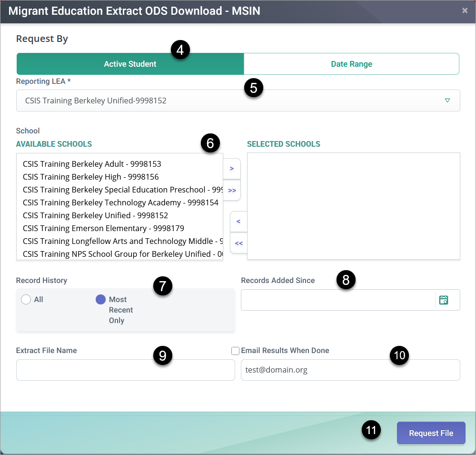Click inside the Selected Schools list box
Image resolution: width=476 pixels, height=455 pixels.
(x=354, y=206)
